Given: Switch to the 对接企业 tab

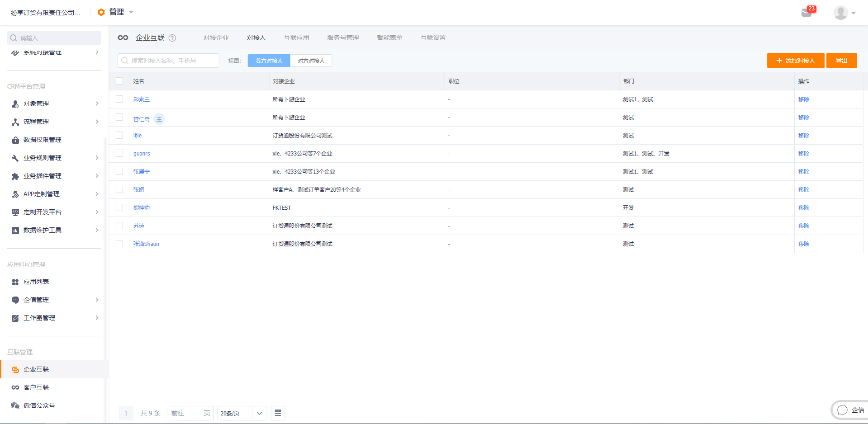Looking at the screenshot, I should 216,38.
